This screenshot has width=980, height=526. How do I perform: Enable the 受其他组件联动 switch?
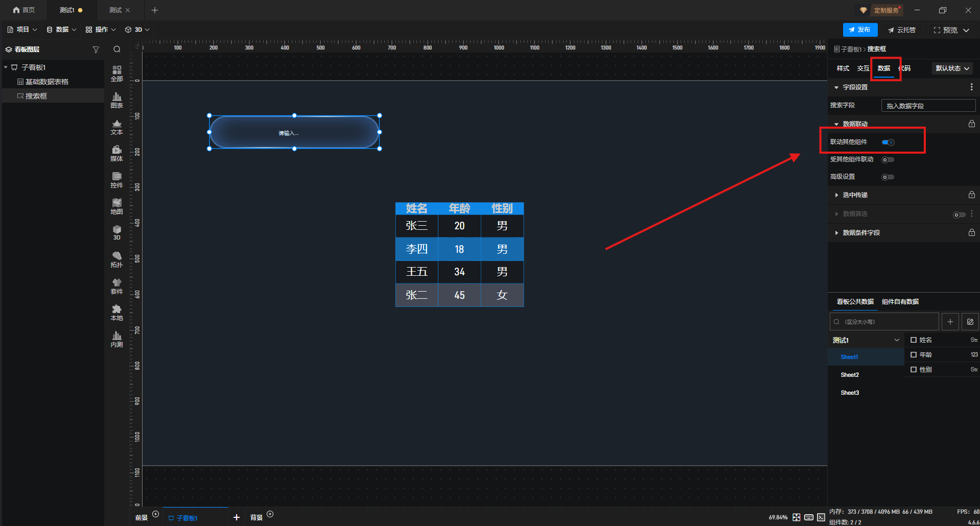pos(888,160)
